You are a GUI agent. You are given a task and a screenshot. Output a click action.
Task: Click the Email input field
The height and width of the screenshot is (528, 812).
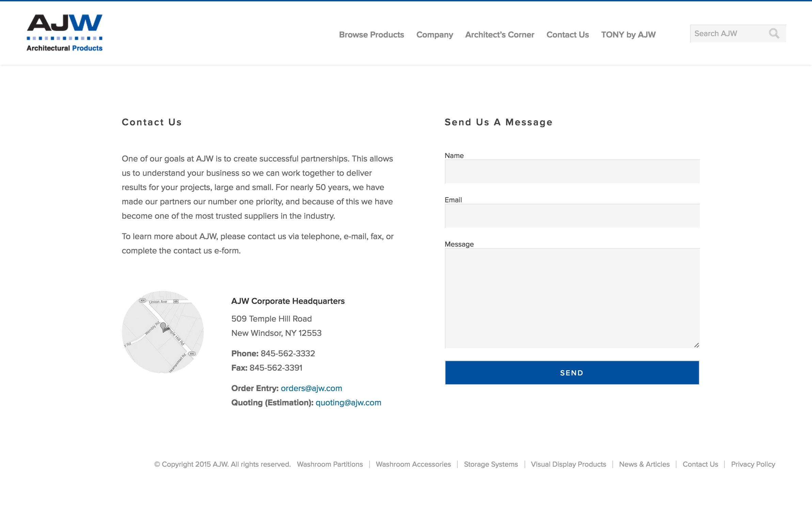(572, 216)
